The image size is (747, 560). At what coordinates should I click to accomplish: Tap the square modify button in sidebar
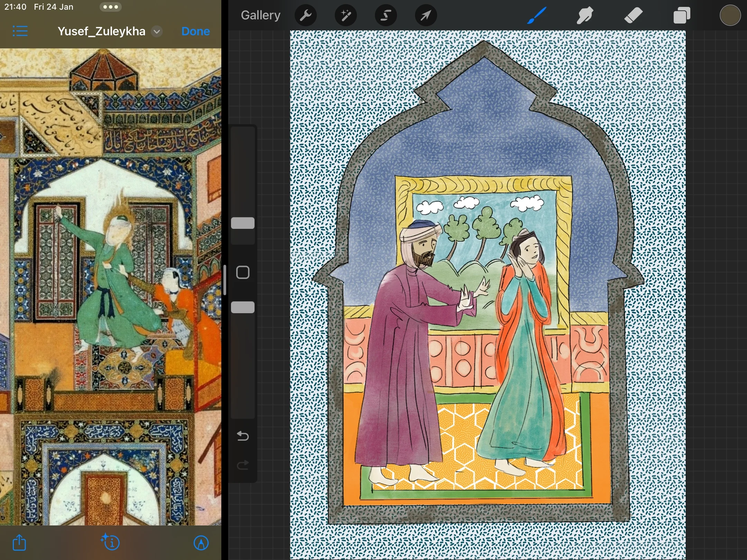click(243, 272)
